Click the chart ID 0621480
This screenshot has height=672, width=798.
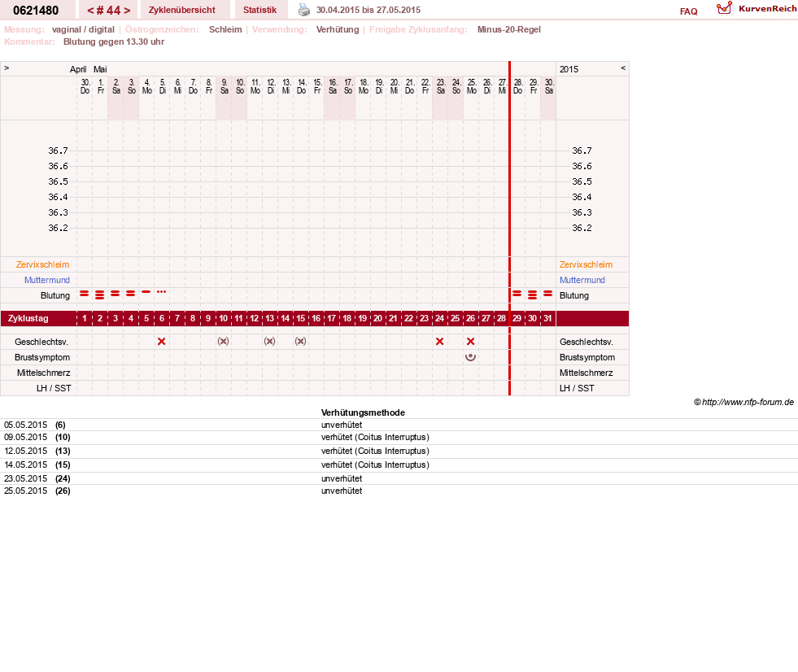click(36, 11)
